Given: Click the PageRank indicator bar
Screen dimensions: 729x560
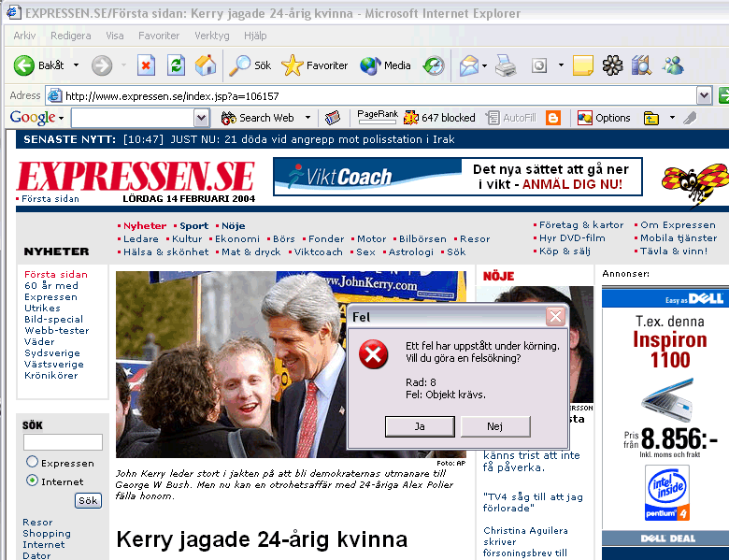Looking at the screenshot, I should coord(377,117).
